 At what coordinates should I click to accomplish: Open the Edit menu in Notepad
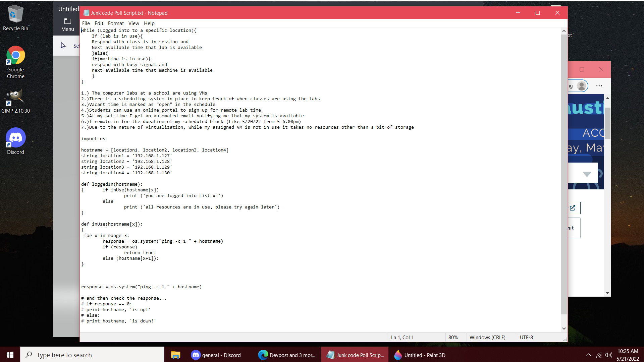click(x=99, y=23)
